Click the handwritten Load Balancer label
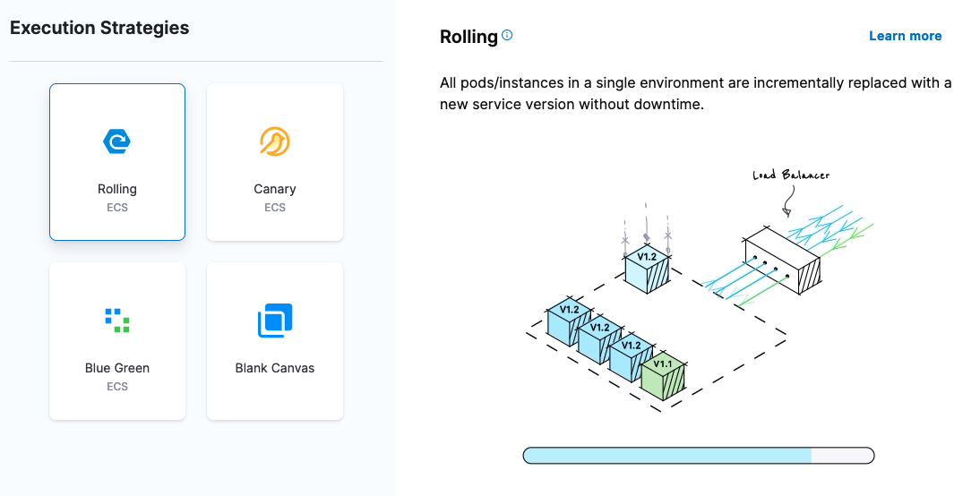This screenshot has height=496, width=980. click(x=791, y=175)
